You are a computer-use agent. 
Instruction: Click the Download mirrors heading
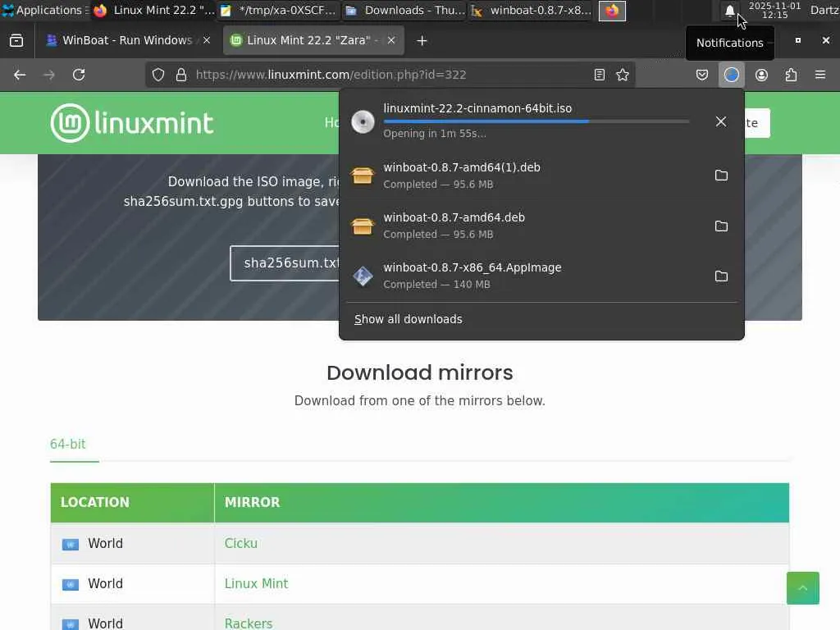420,373
